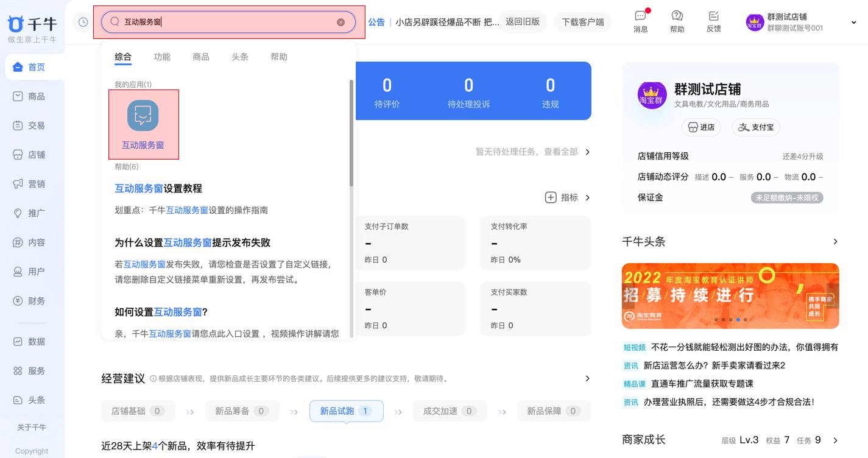
Task: Click 返回旧版 button
Action: pos(523,22)
